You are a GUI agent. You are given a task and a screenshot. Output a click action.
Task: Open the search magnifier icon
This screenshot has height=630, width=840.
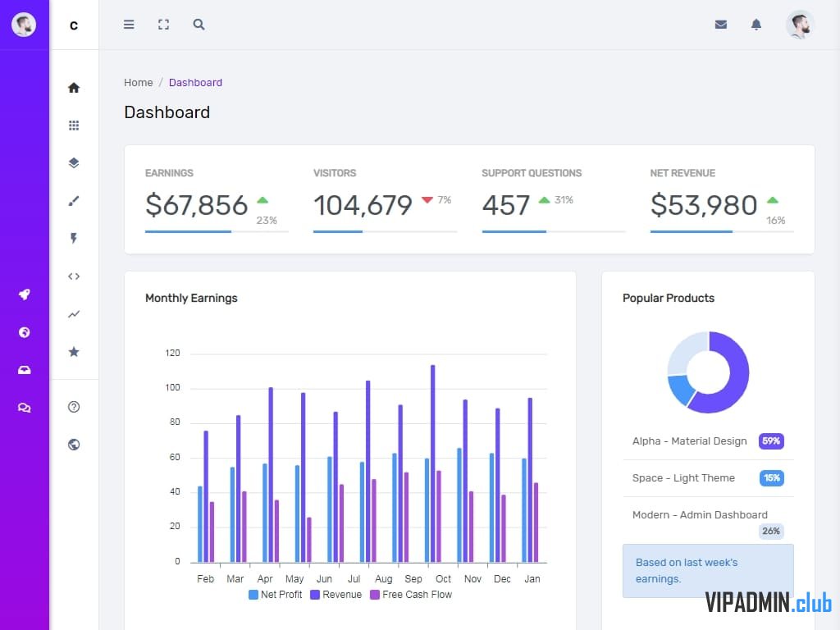[x=199, y=25]
